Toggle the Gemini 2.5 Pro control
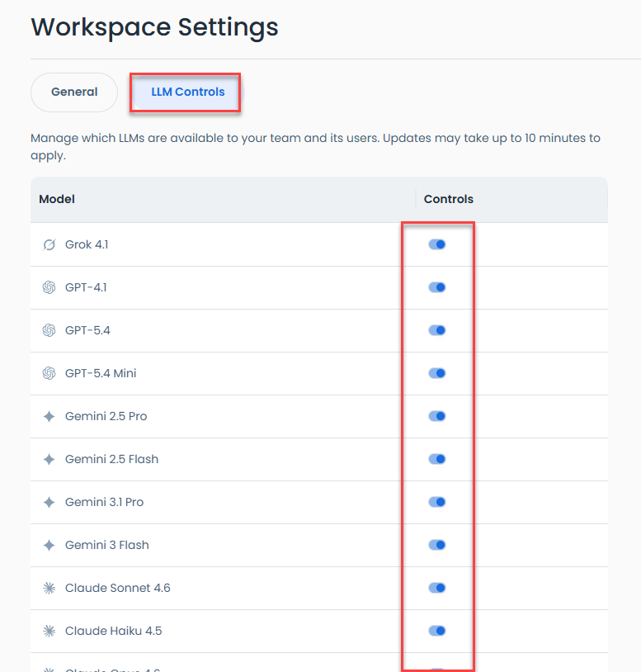Screen dimensions: 641x672 coord(437,416)
